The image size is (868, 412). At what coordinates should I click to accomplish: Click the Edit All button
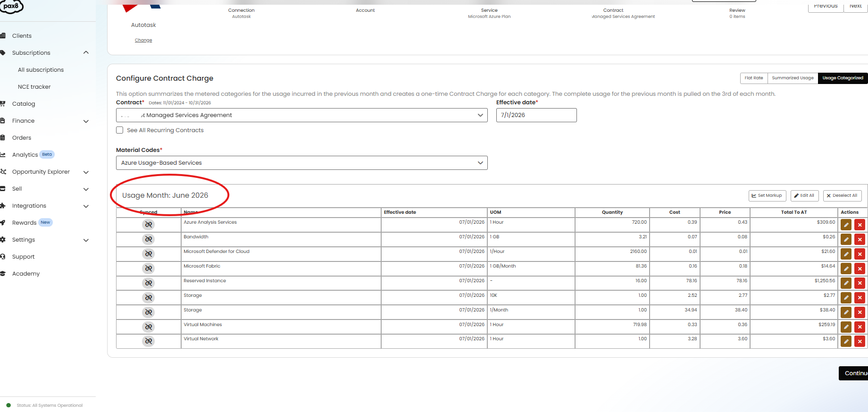(804, 195)
